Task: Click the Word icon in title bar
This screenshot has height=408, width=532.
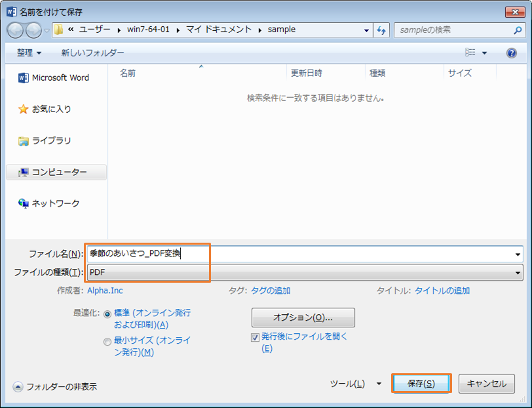Action: tap(12, 12)
